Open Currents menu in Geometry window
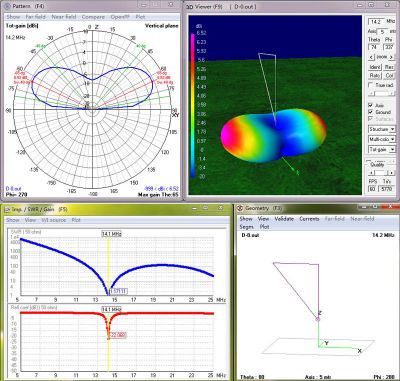This screenshot has width=400, height=381. [x=309, y=219]
